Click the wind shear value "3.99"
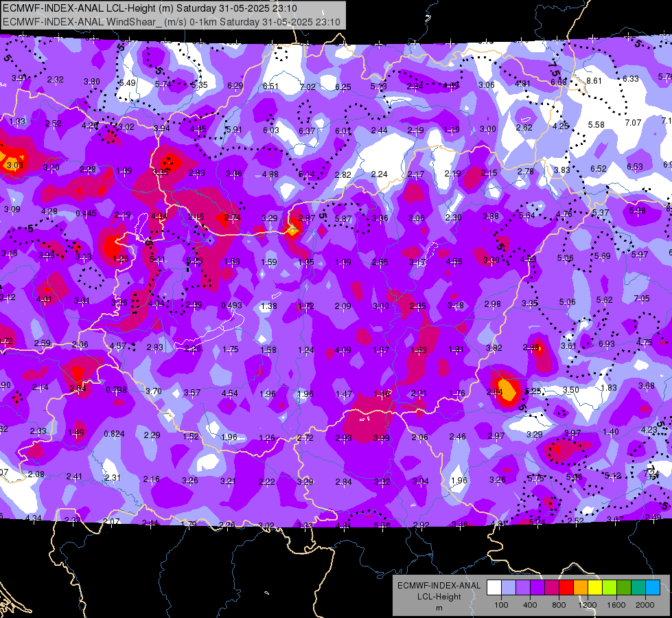This screenshot has height=618, width=672. click(x=381, y=438)
